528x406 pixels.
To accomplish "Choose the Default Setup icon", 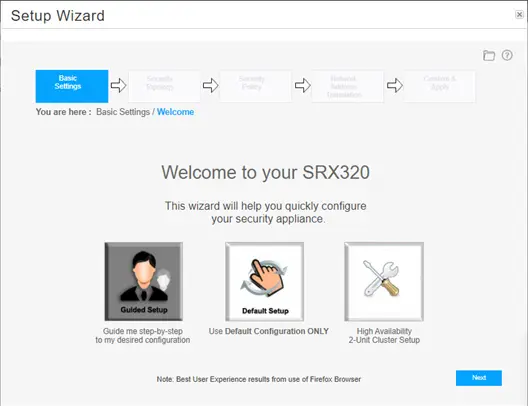I will 264,281.
